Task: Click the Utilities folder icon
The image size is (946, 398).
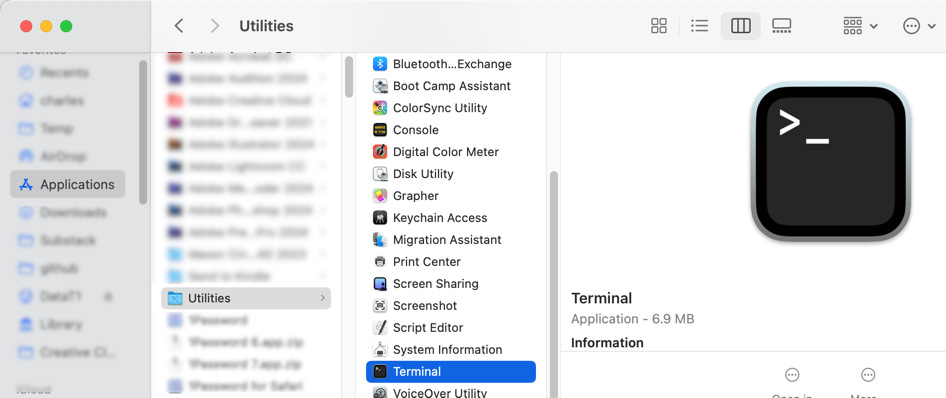Action: (175, 298)
